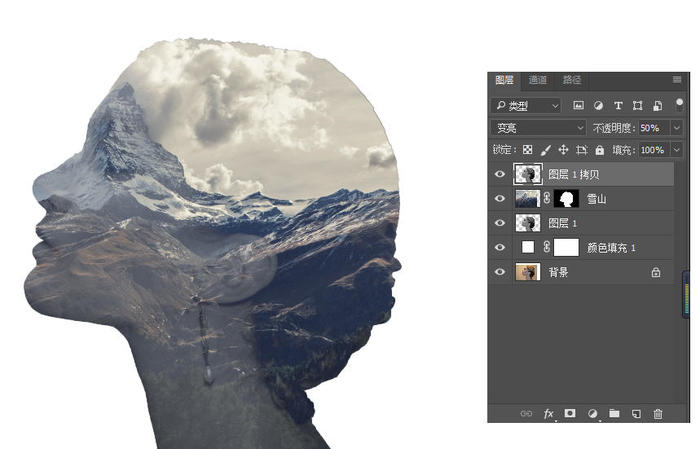The width and height of the screenshot is (700, 449).
Task: Toggle mask link on 雪山 layer
Action: tap(547, 198)
